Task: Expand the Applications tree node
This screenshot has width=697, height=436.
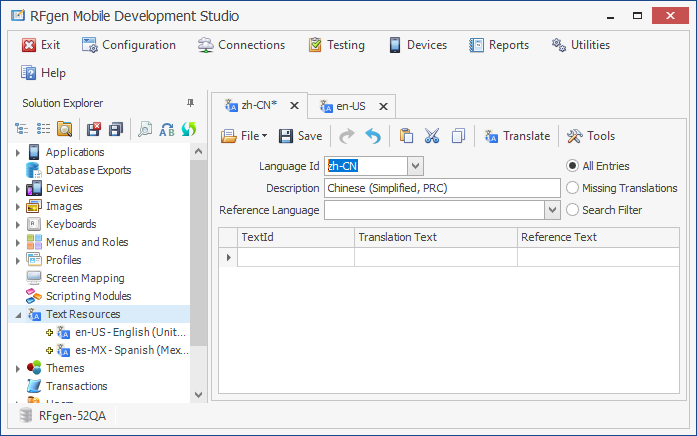Action: click(x=18, y=152)
